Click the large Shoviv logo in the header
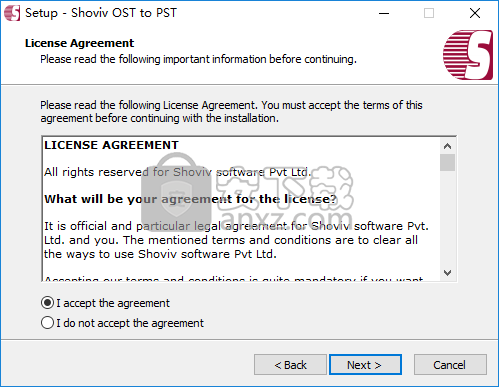 tap(468, 55)
